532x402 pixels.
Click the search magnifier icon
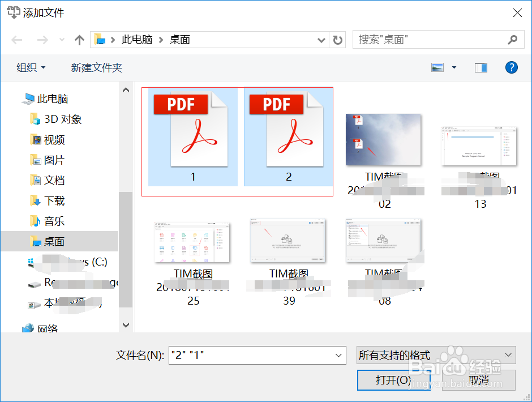[512, 40]
